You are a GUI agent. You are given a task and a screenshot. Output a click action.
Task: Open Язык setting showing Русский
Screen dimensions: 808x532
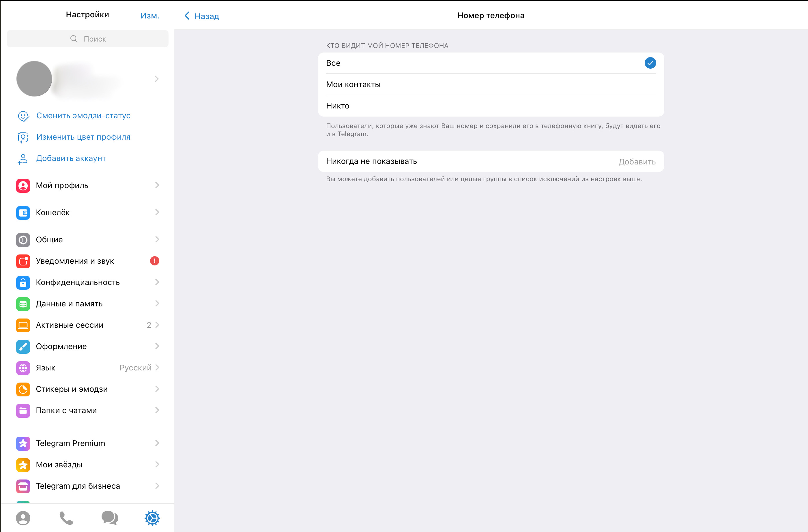pos(88,367)
